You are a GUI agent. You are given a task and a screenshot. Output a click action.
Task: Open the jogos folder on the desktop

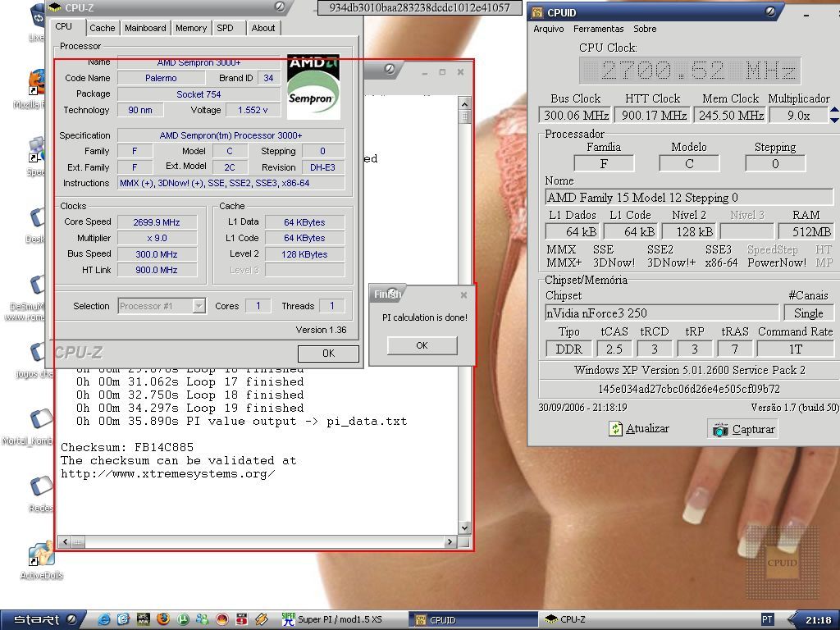click(x=38, y=354)
